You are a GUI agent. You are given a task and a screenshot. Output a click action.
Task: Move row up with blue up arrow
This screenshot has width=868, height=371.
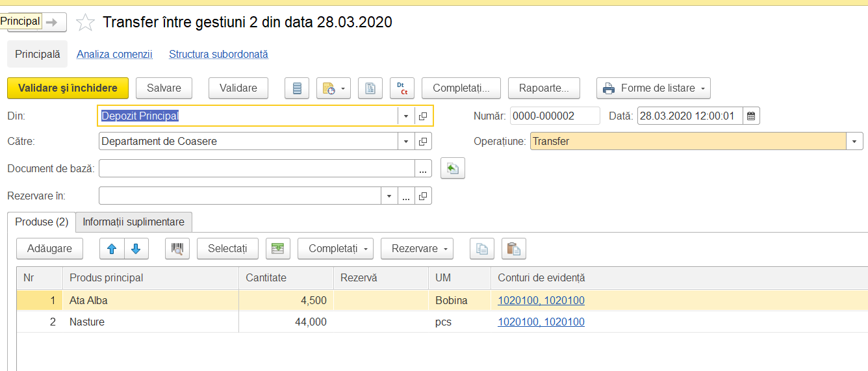point(111,249)
